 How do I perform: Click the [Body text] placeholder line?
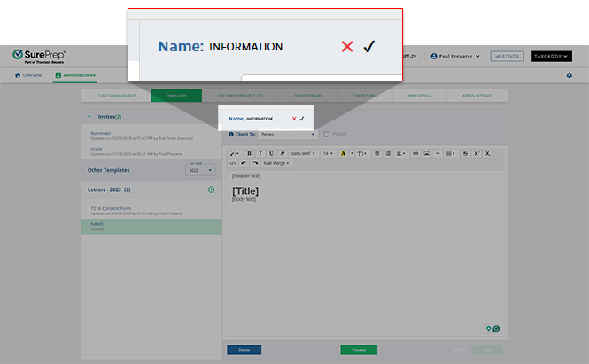tap(244, 199)
